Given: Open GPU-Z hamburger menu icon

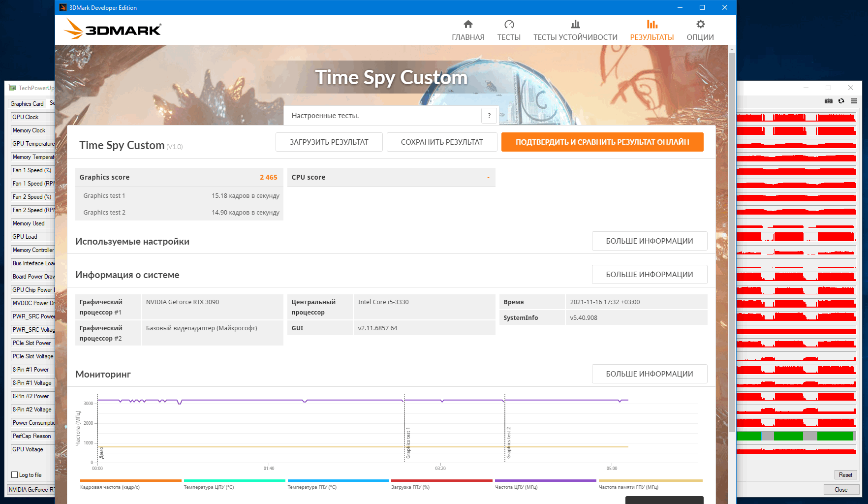Looking at the screenshot, I should pyautogui.click(x=854, y=101).
